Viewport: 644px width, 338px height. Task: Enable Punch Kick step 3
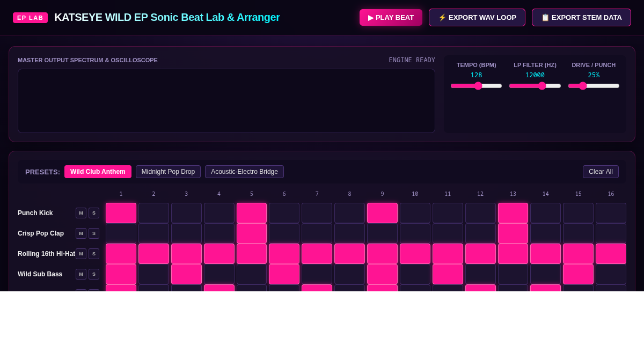click(186, 213)
